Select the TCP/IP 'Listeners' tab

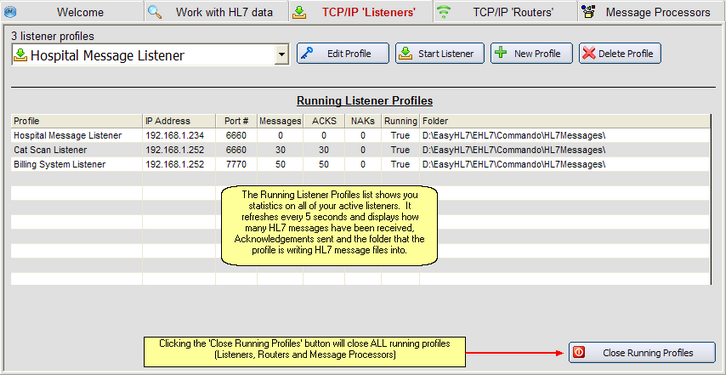pos(360,12)
